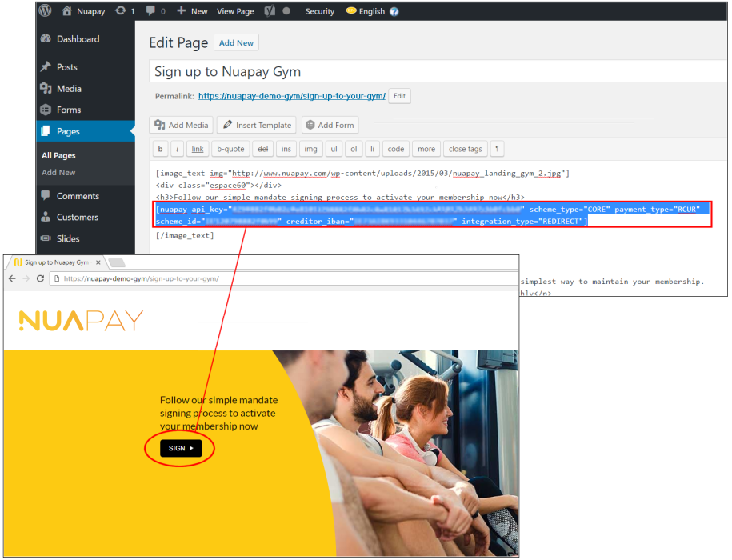Click the close tags button
This screenshot has width=732, height=560.
pyautogui.click(x=465, y=149)
